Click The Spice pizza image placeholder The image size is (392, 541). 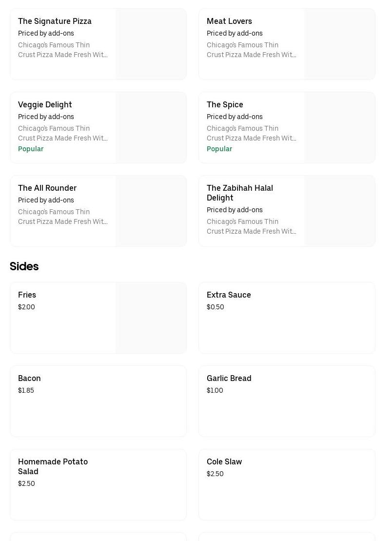(339, 128)
